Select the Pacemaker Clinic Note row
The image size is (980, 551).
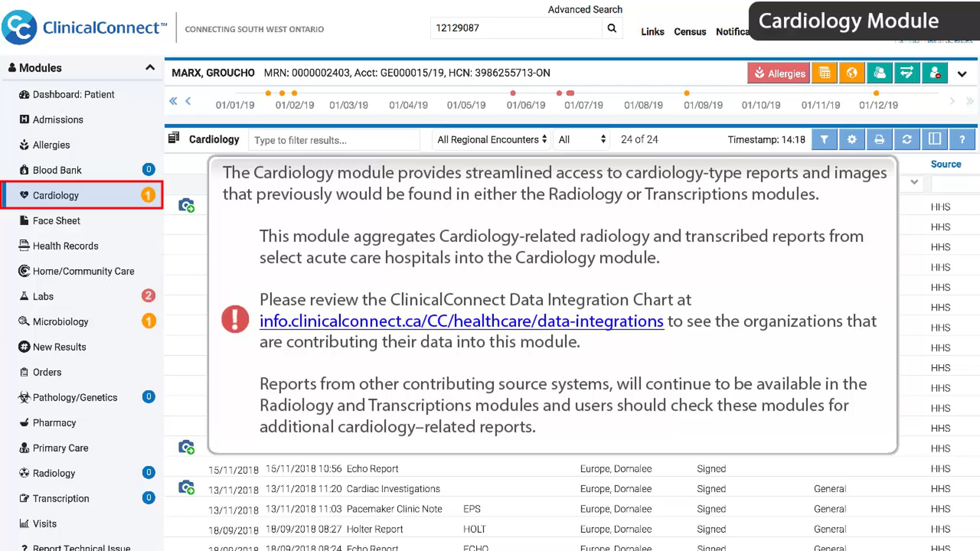click(571, 509)
